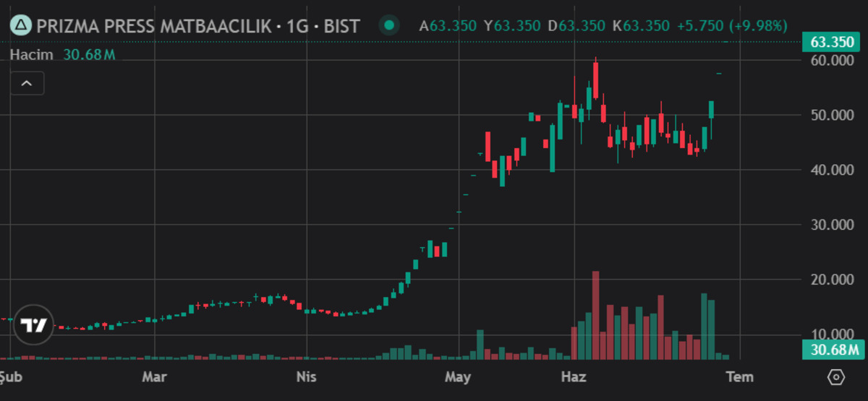Click the 20.000 price axis label
The image size is (868, 401).
pyautogui.click(x=833, y=280)
